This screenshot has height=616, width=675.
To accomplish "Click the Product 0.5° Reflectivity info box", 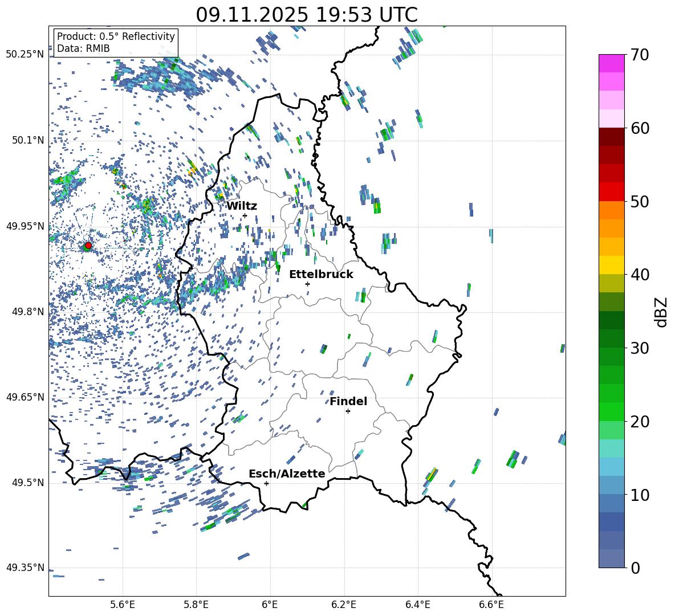I will (116, 43).
